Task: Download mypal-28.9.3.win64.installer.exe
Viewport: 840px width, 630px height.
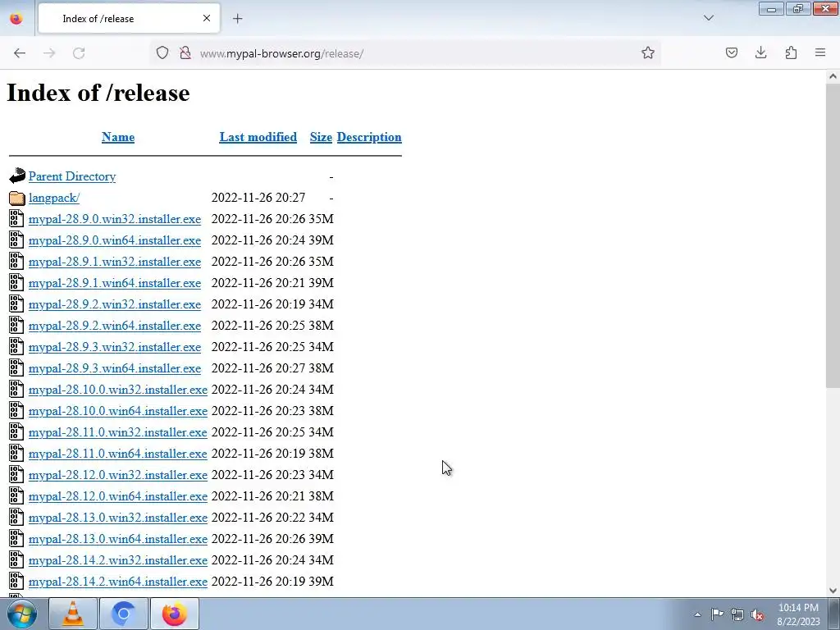Action: click(x=115, y=368)
